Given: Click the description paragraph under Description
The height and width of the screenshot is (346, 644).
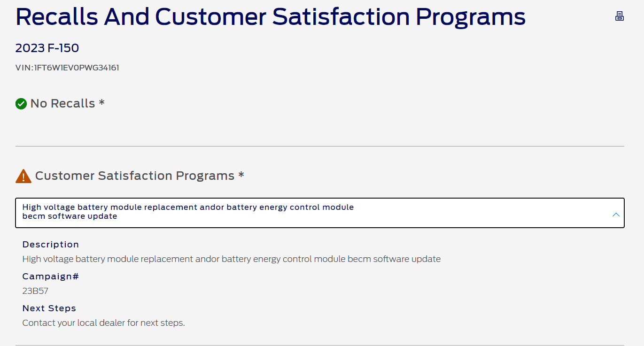Looking at the screenshot, I should point(231,259).
